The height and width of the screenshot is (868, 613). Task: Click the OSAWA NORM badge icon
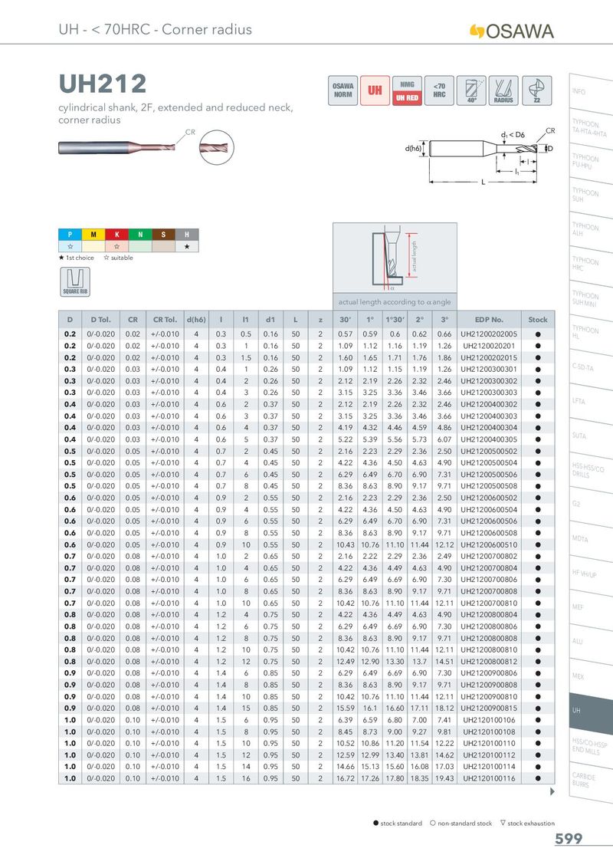point(343,90)
